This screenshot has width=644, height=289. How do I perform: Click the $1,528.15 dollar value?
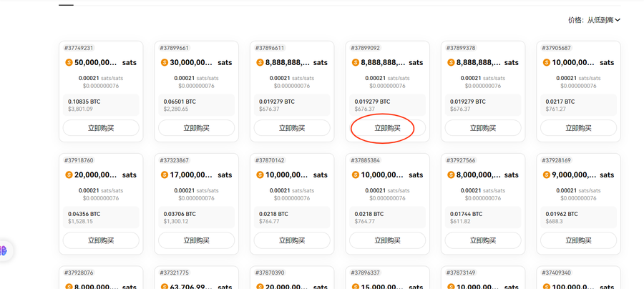point(80,222)
